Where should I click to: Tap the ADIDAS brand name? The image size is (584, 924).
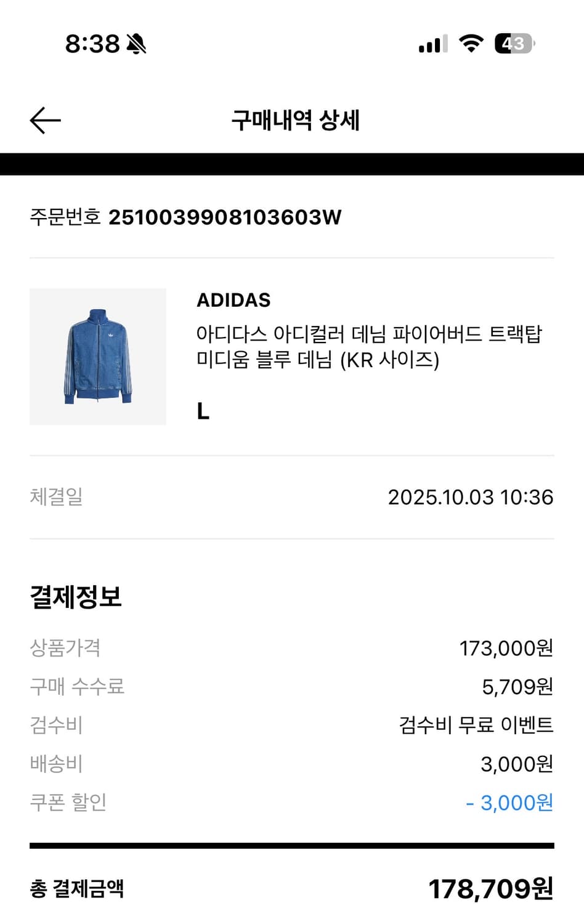click(x=233, y=300)
